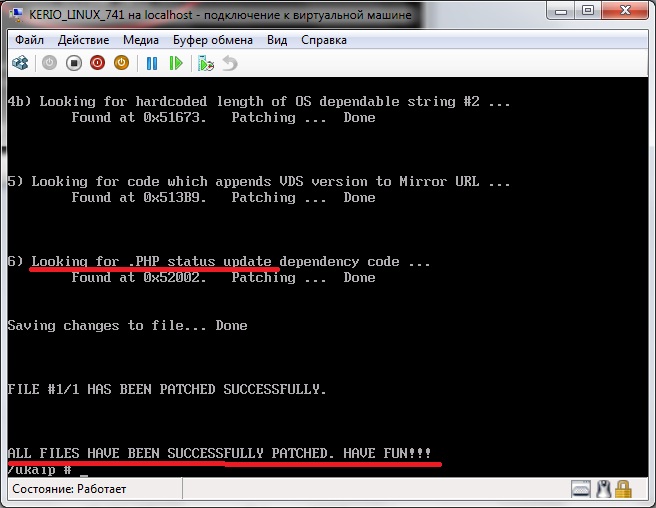The image size is (656, 508).
Task: Click the red Shut Down icon
Action: (x=97, y=63)
